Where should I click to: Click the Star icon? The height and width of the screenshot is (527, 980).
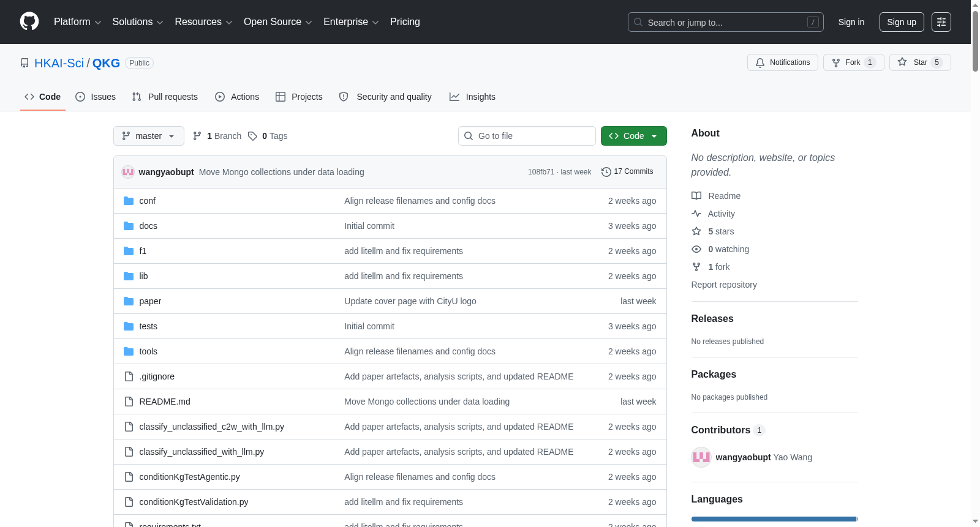click(x=902, y=62)
